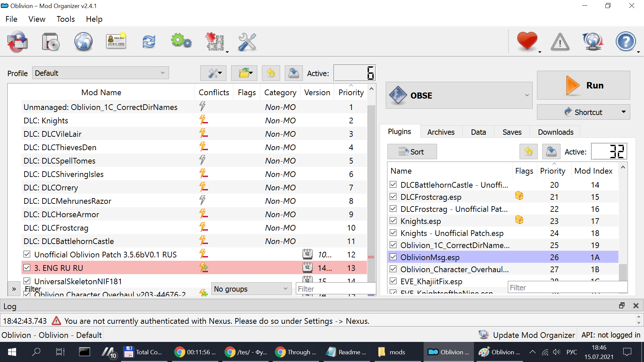Open taskbar search magnifier
Image resolution: width=644 pixels, height=362 pixels.
point(36,352)
